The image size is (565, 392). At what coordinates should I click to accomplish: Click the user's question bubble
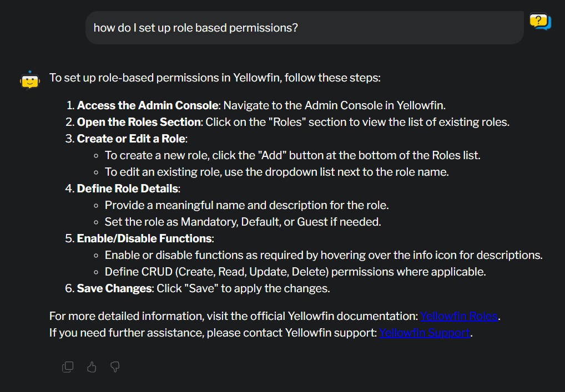(x=304, y=28)
